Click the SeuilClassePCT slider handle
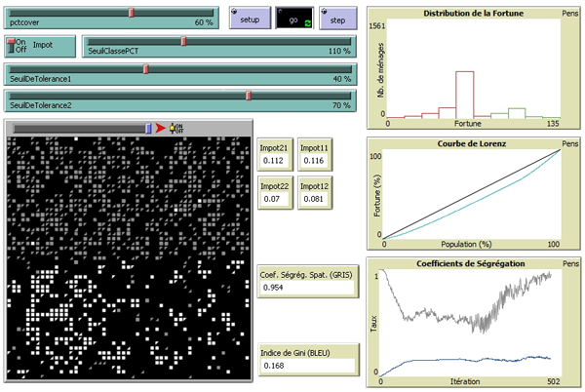The height and width of the screenshot is (392, 585). click(183, 41)
